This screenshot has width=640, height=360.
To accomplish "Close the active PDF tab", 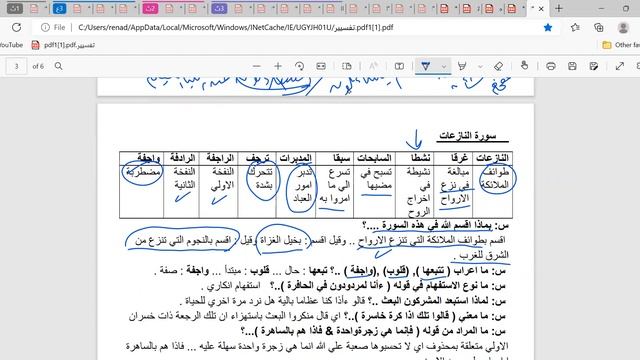I will pos(541,8).
